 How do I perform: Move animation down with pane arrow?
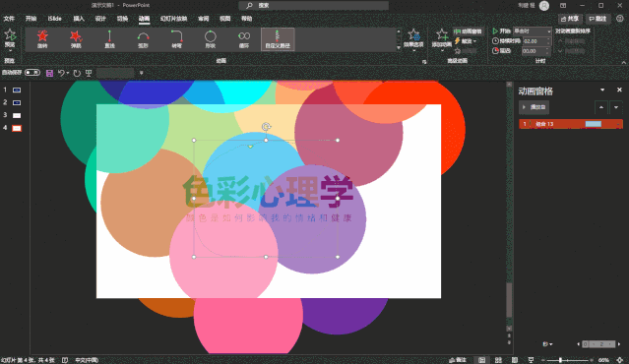point(616,107)
